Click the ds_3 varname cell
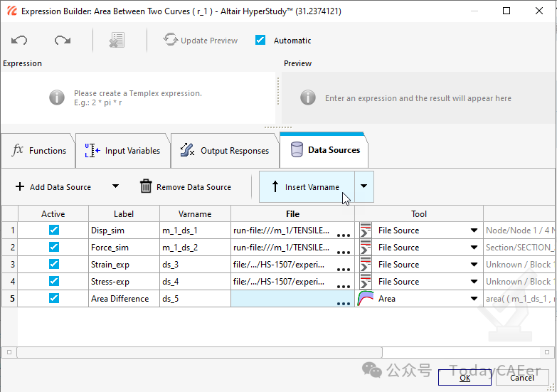Viewport: 557px width, 392px height. coord(195,265)
